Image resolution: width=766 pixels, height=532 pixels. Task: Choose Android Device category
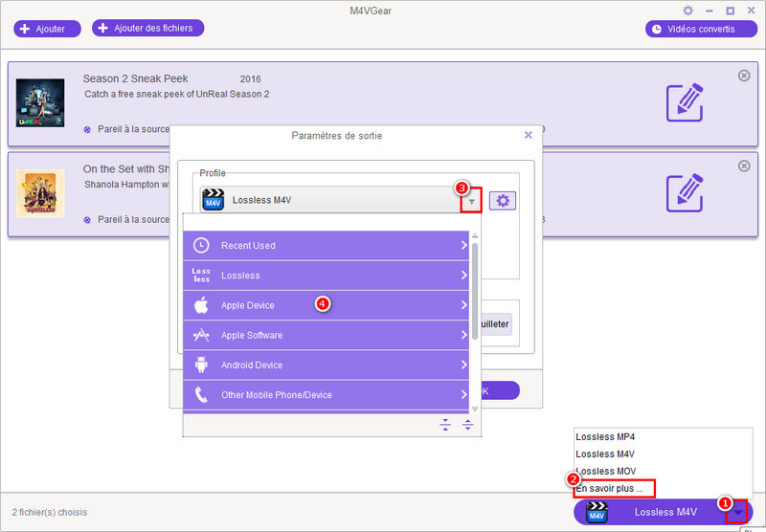coord(330,365)
